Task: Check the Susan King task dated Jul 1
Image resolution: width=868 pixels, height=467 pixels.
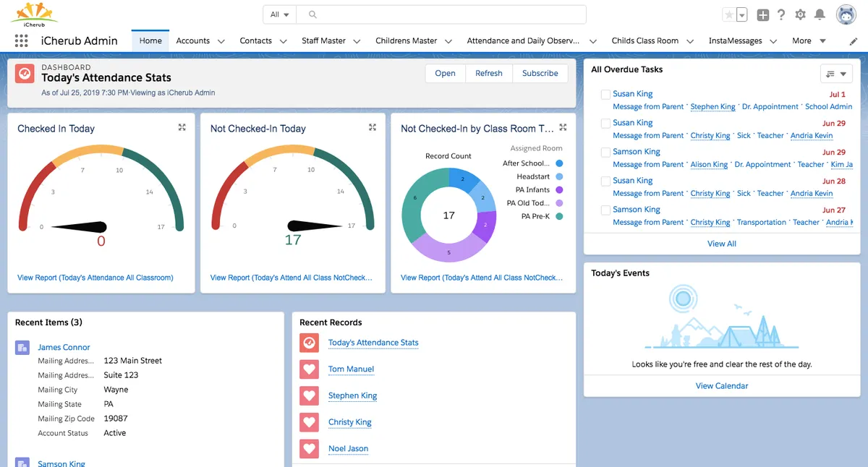Action: (605, 95)
